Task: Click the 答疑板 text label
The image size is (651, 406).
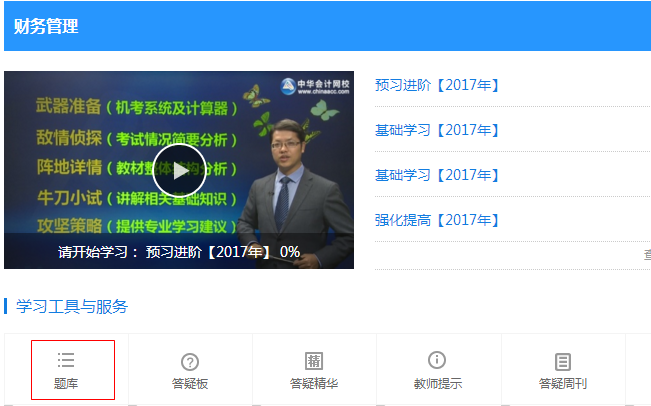Action: [190, 383]
